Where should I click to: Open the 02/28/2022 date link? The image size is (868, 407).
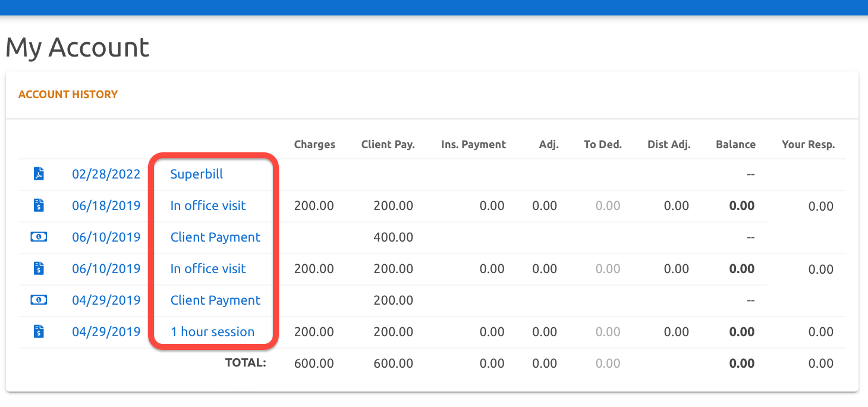click(106, 174)
